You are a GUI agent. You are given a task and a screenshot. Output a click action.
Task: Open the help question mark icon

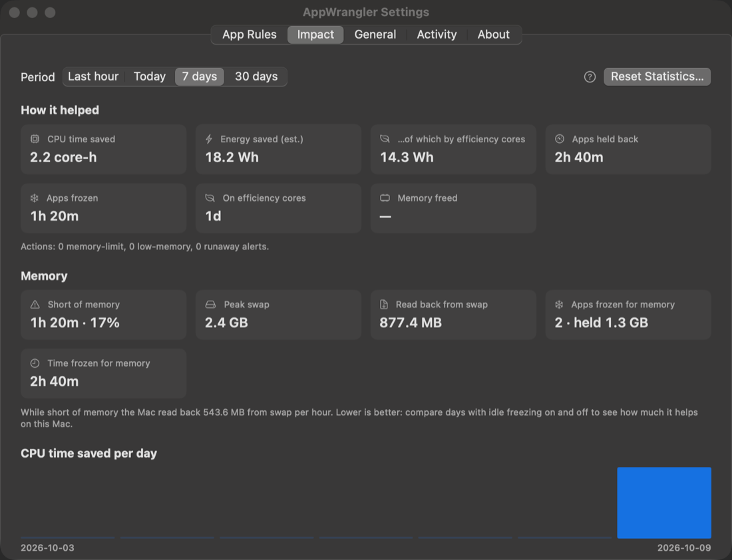tap(590, 77)
